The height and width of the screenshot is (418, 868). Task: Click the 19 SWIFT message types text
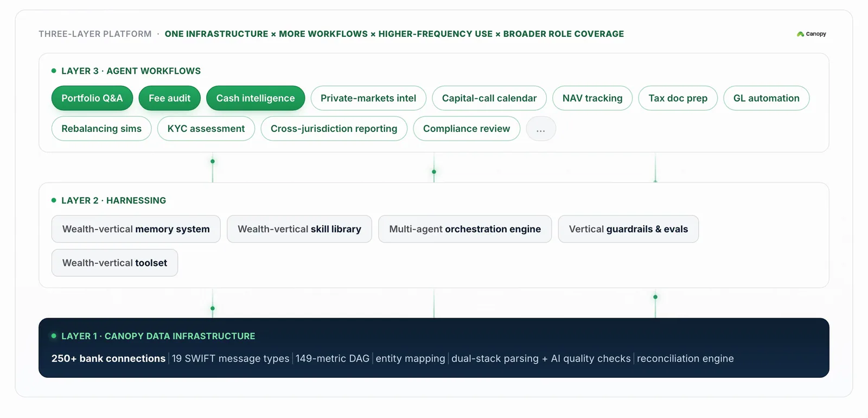tap(231, 358)
